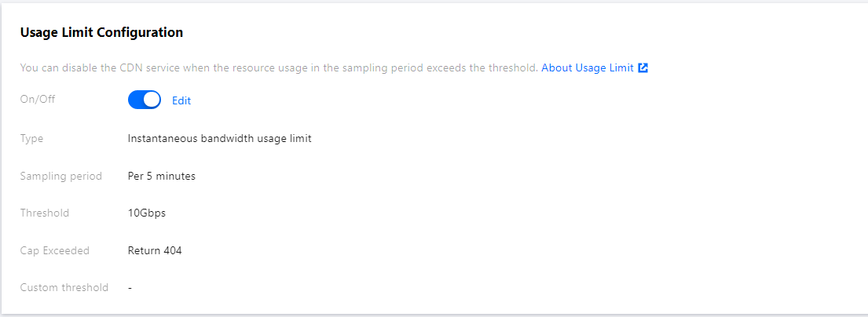The height and width of the screenshot is (317, 868).
Task: Click the Cap Exceeded field label
Action: coord(54,251)
